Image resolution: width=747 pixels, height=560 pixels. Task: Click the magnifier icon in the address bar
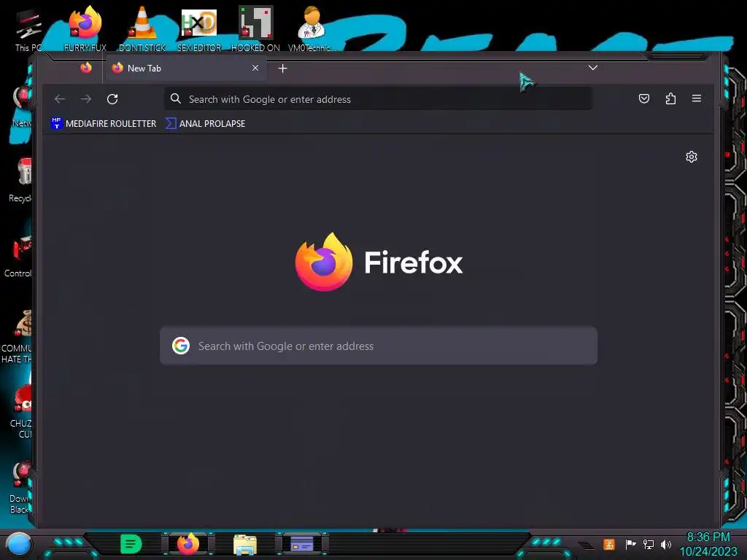[176, 98]
